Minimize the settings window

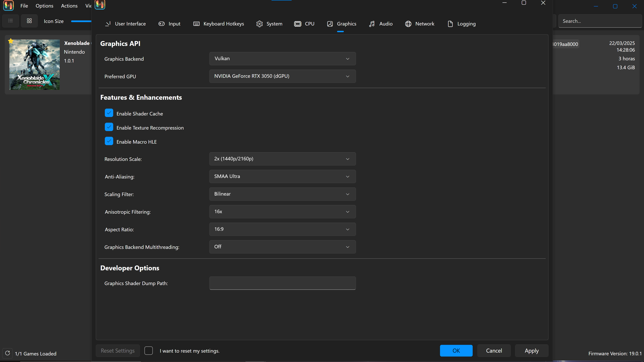(504, 3)
